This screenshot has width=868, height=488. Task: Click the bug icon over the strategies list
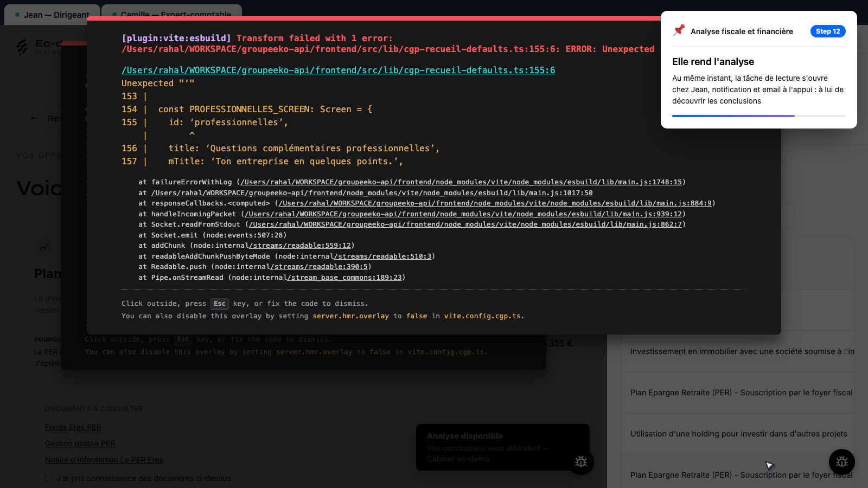coord(842,462)
